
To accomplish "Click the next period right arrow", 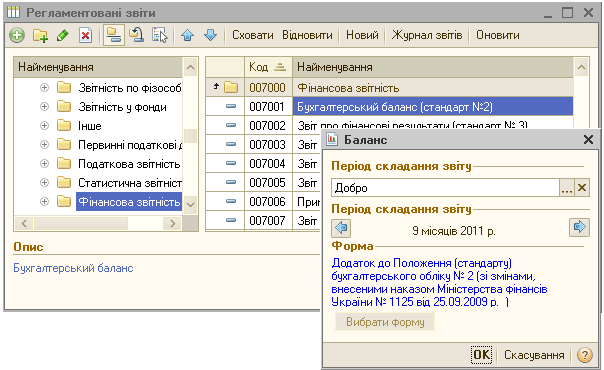I will pyautogui.click(x=579, y=227).
